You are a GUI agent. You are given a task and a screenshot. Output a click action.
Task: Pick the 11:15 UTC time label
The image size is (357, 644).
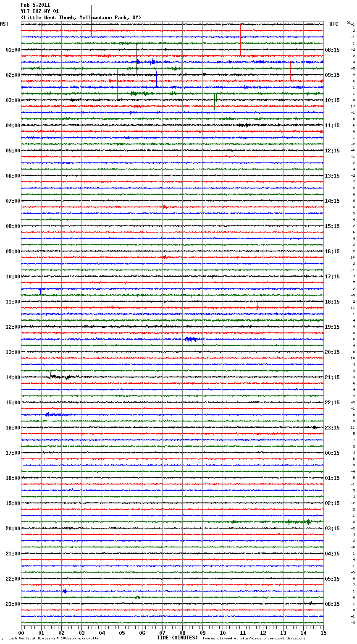click(332, 126)
